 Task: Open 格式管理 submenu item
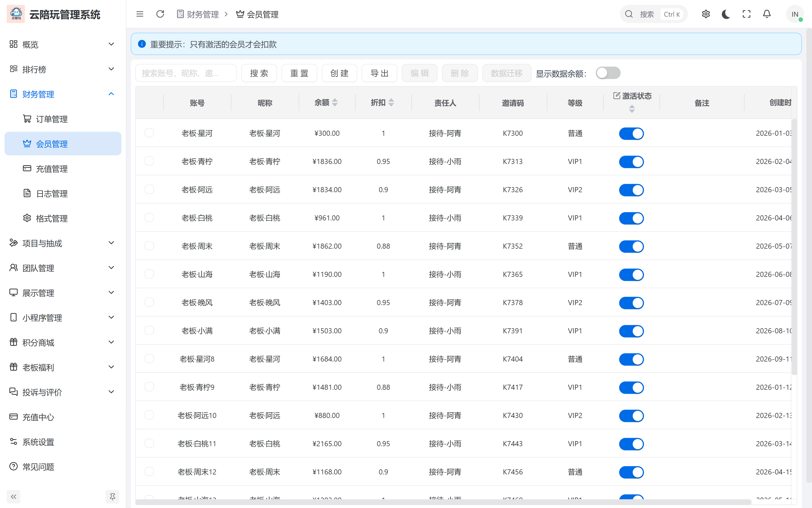click(63, 218)
